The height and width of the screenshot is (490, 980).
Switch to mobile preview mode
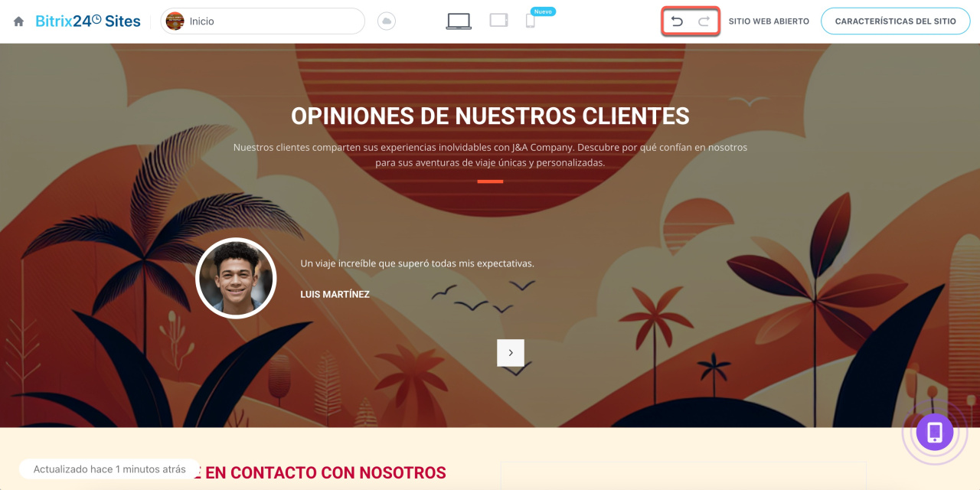point(530,22)
